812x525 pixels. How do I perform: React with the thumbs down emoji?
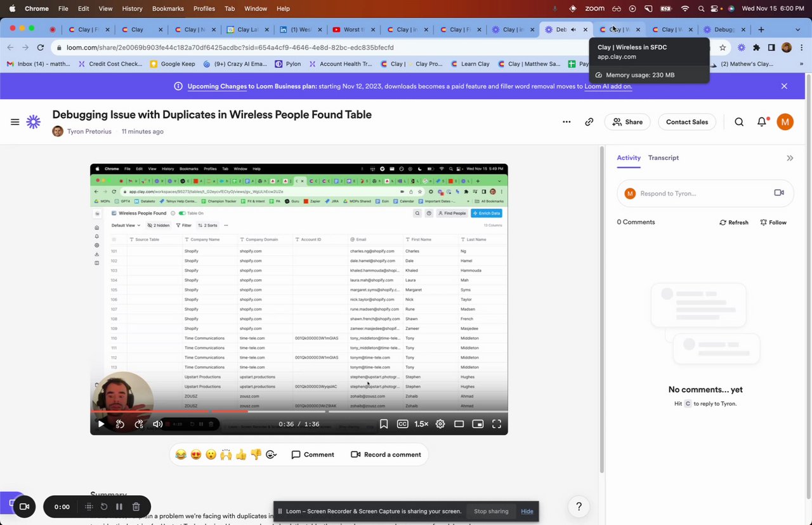256,455
